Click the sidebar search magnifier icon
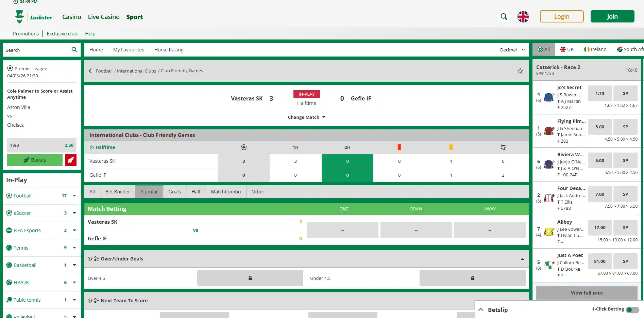The image size is (644, 318). coord(74,50)
